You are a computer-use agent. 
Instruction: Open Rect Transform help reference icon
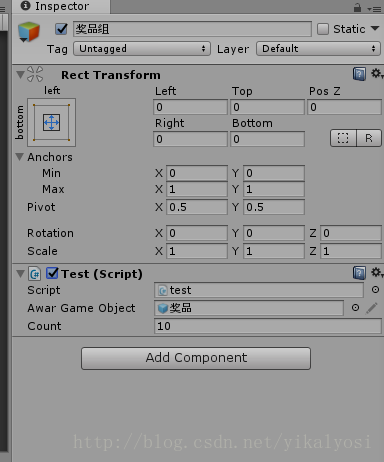click(x=359, y=74)
